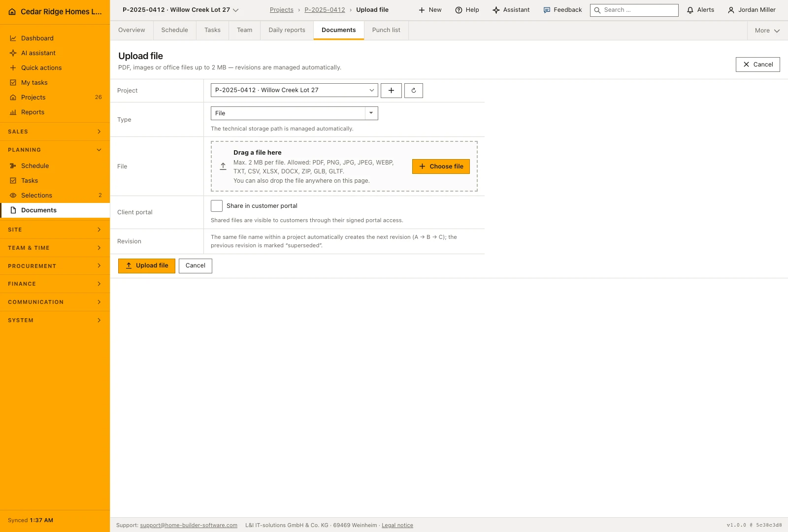Open Schedule under Planning in the sidebar
Viewport: 788px width, 532px height.
click(x=55, y=166)
